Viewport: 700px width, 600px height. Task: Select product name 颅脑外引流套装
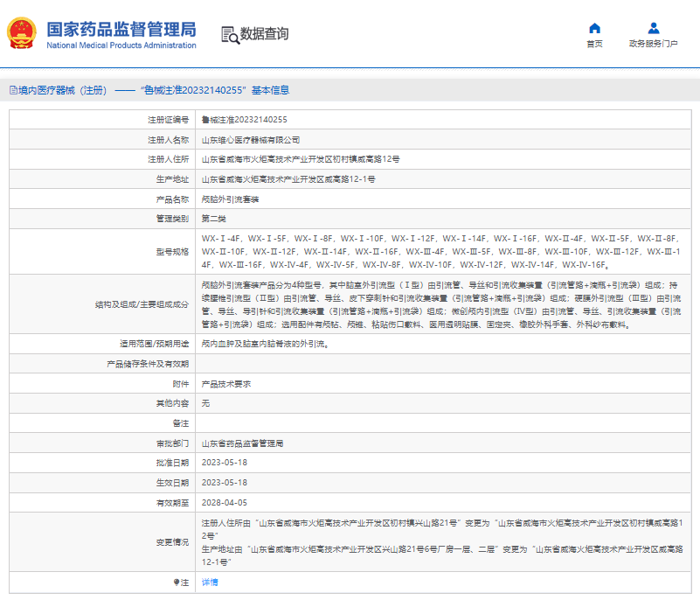231,199
